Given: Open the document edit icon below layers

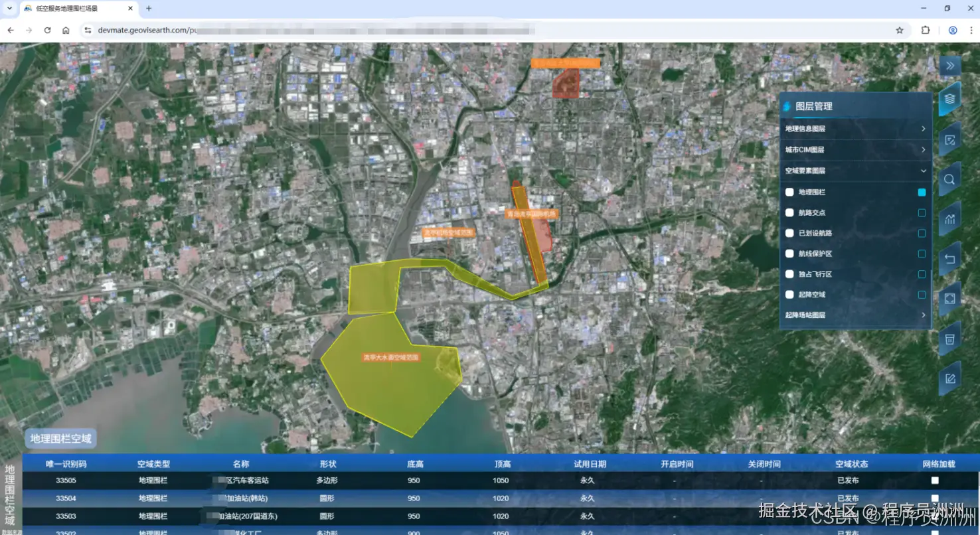Looking at the screenshot, I should [x=950, y=139].
